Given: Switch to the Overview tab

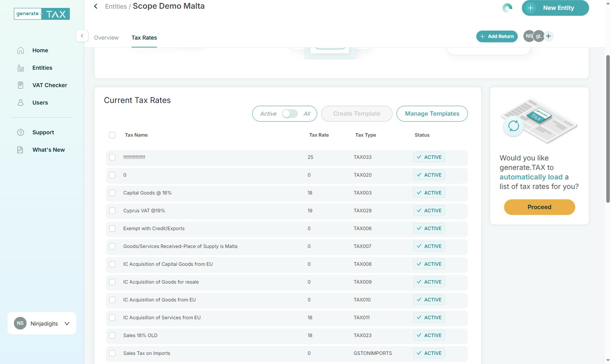Looking at the screenshot, I should click(106, 38).
